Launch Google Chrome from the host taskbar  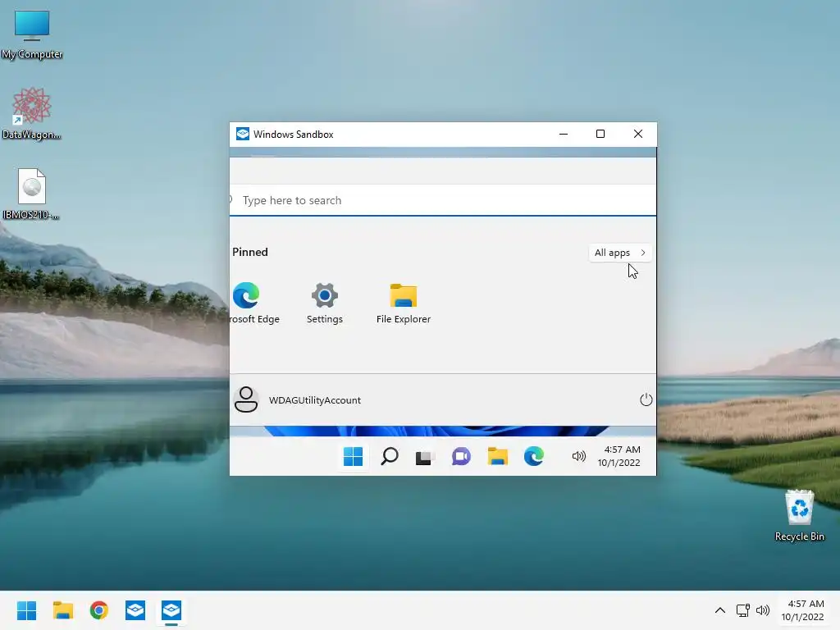(x=99, y=610)
